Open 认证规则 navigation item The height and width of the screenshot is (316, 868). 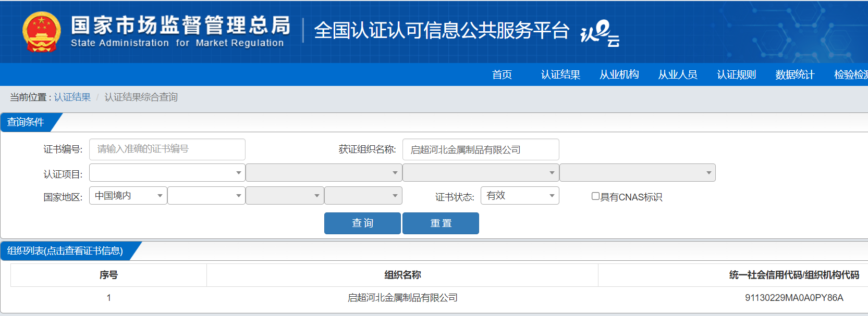(x=736, y=74)
